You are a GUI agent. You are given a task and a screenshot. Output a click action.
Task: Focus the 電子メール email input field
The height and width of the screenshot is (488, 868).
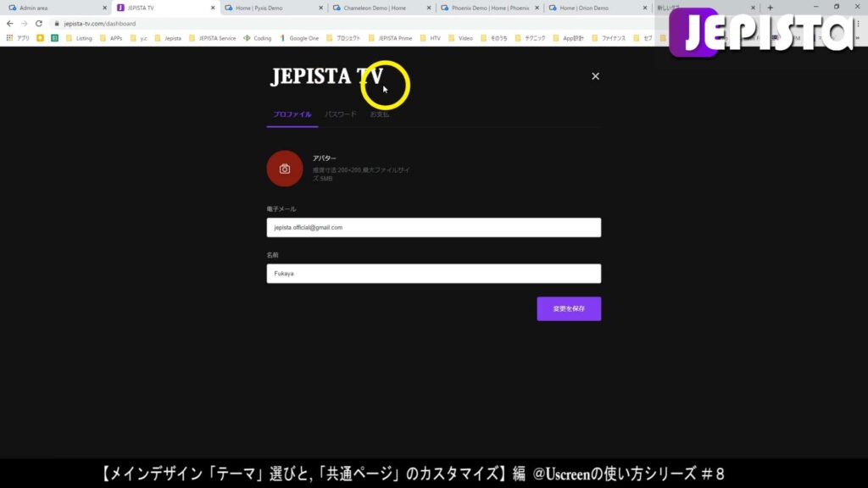pos(433,227)
